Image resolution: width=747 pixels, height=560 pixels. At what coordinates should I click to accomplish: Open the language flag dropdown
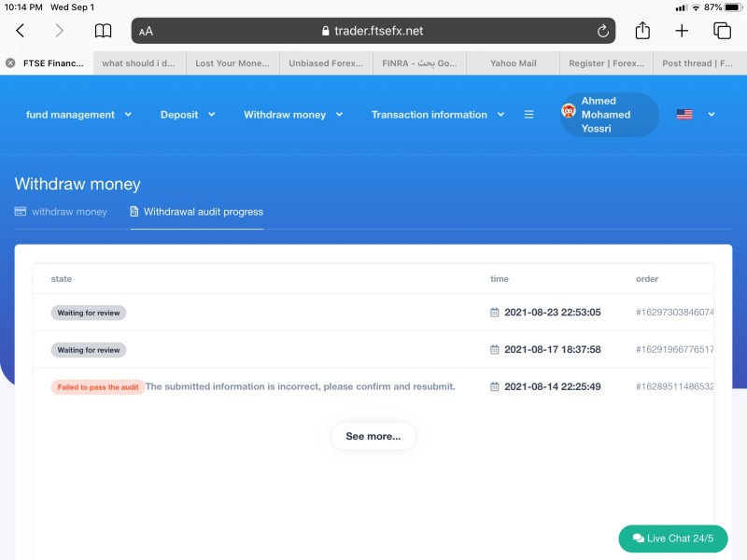pos(696,114)
